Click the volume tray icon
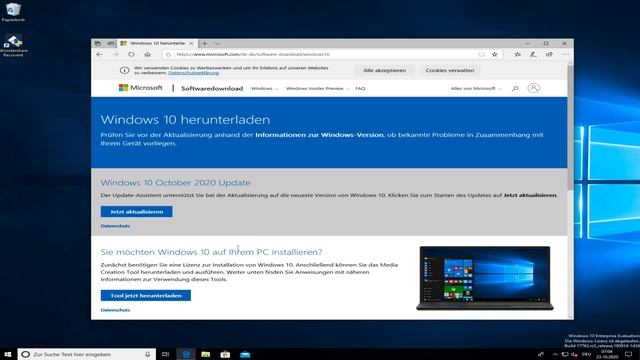 pos(575,354)
